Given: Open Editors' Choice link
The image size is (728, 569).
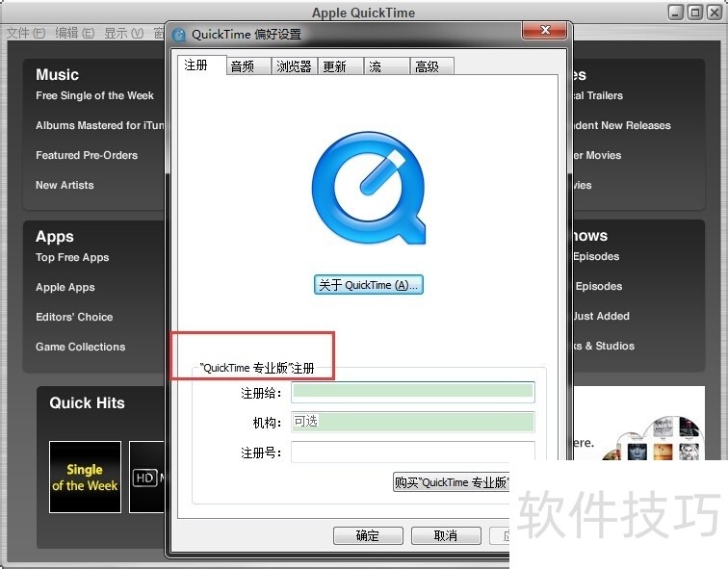Looking at the screenshot, I should tap(74, 317).
